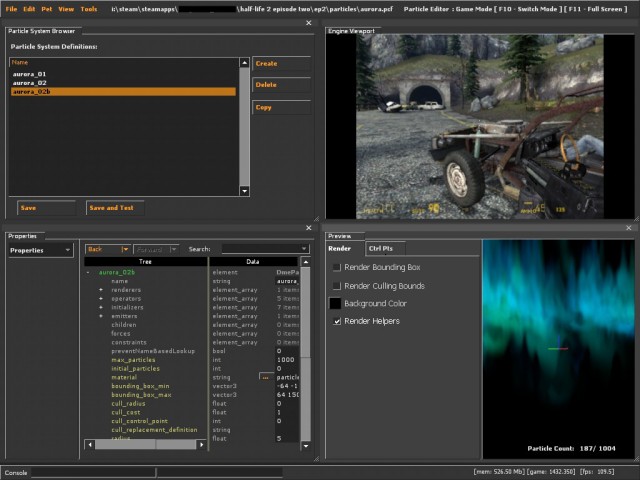
Task: Click into the Search field
Action: point(261,249)
